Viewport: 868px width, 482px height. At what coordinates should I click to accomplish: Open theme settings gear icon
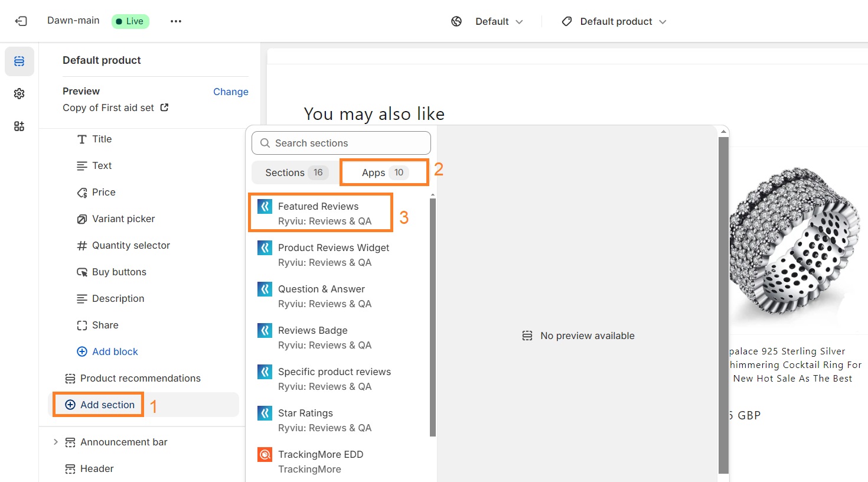19,94
